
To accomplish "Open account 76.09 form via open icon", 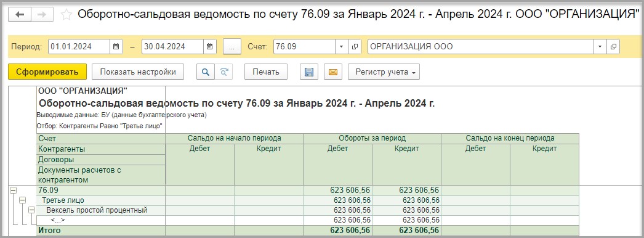I will [x=355, y=46].
